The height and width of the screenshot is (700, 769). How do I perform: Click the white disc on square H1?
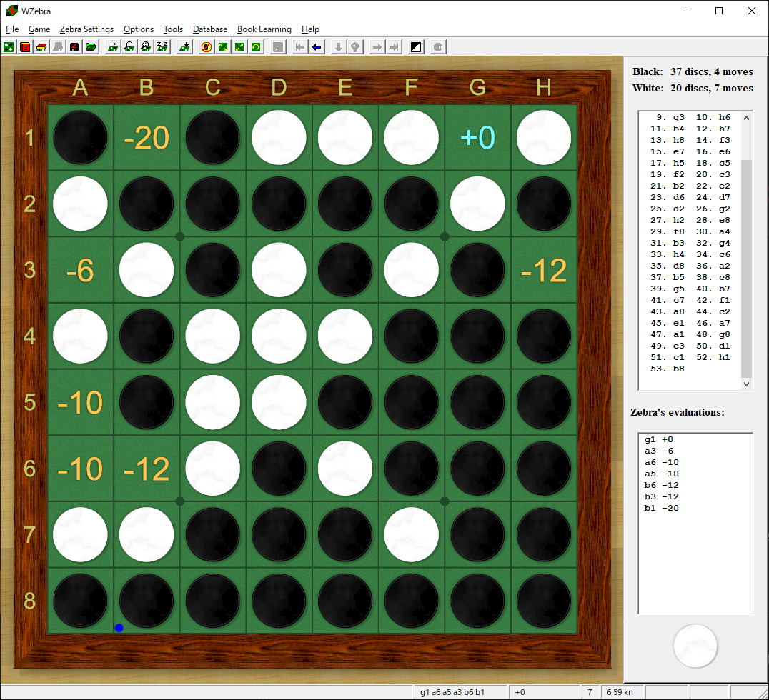click(544, 137)
